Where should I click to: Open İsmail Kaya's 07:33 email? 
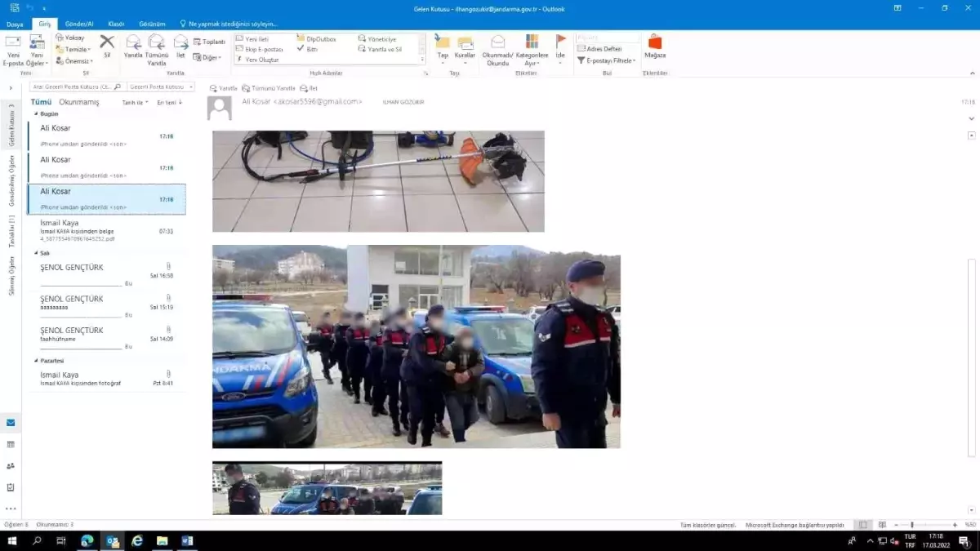pos(106,230)
